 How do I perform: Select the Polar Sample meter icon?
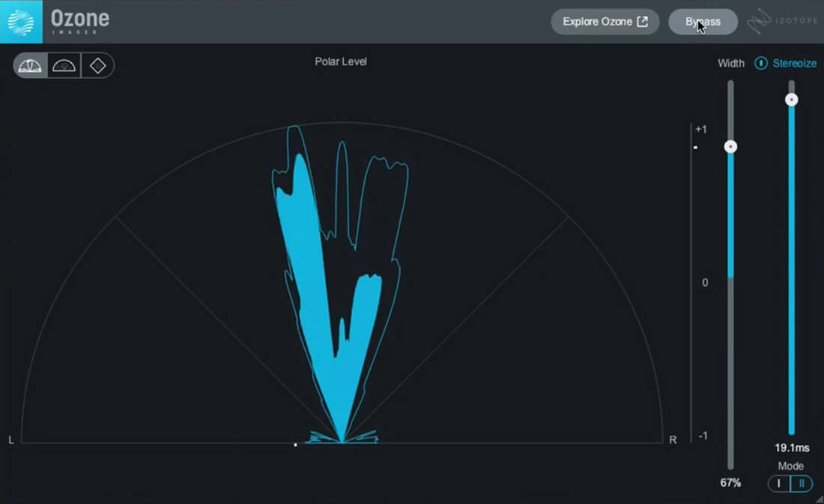(x=64, y=65)
